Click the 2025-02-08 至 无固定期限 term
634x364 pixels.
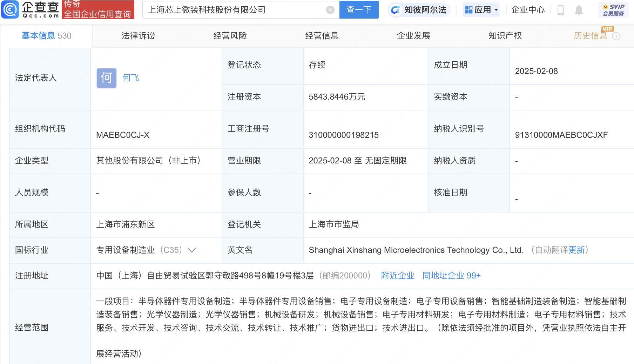[358, 161]
